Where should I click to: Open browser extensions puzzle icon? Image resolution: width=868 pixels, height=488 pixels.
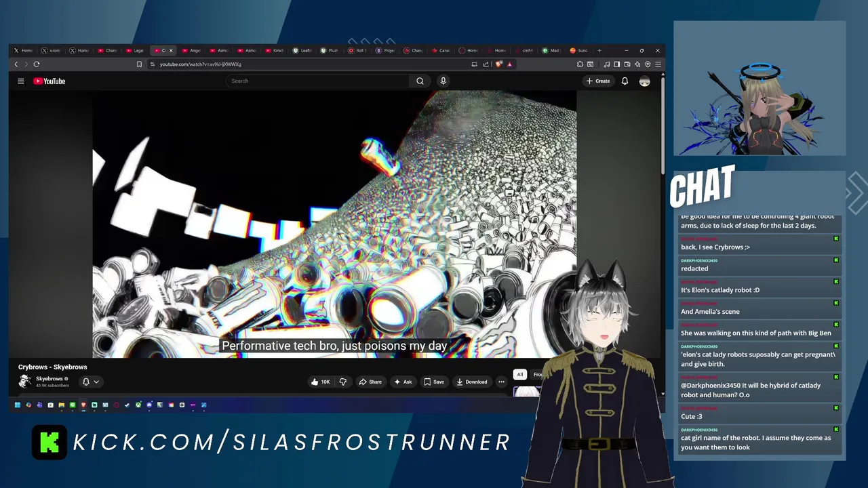tap(580, 64)
